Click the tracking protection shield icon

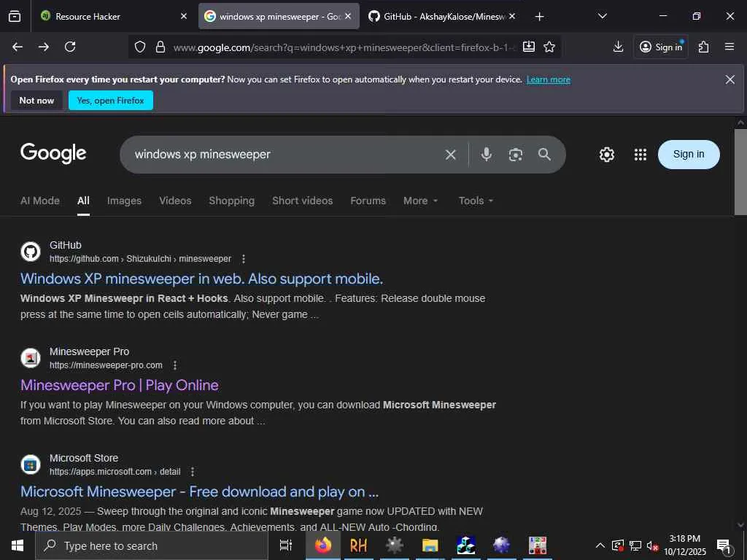(139, 47)
